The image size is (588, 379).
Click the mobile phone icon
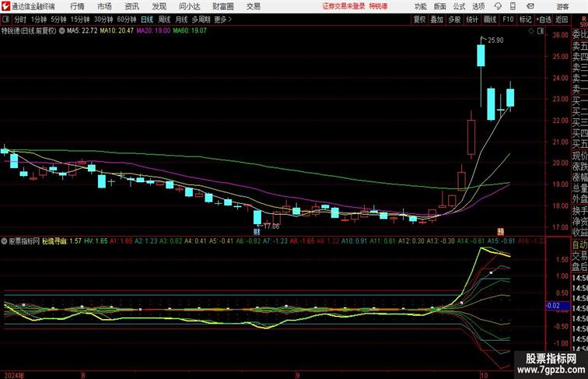(513, 6)
